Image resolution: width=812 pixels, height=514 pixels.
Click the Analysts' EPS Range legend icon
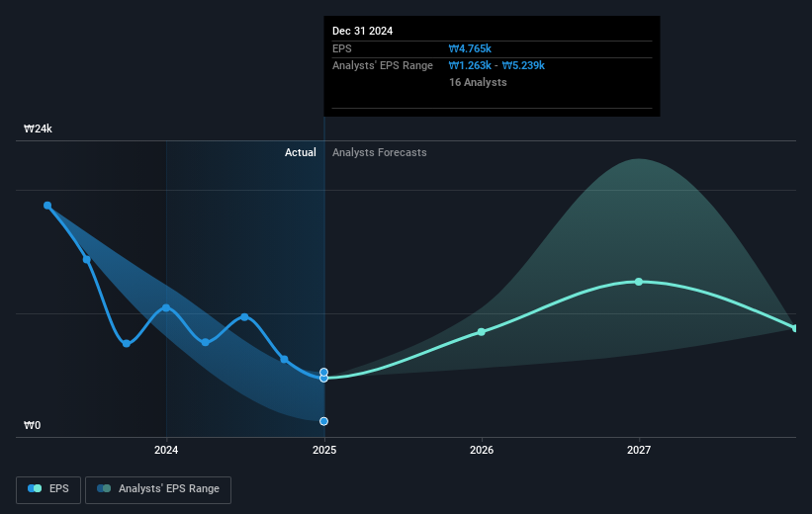[104, 488]
